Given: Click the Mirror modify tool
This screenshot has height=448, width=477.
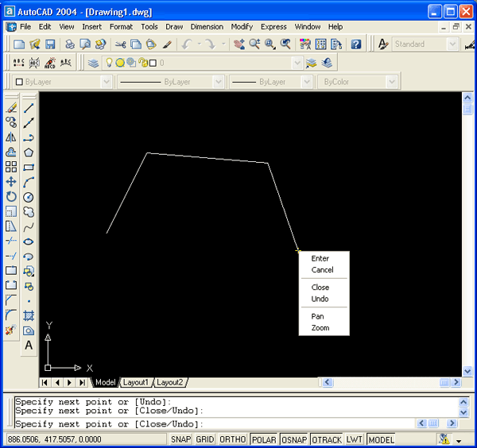Looking at the screenshot, I should (x=11, y=137).
